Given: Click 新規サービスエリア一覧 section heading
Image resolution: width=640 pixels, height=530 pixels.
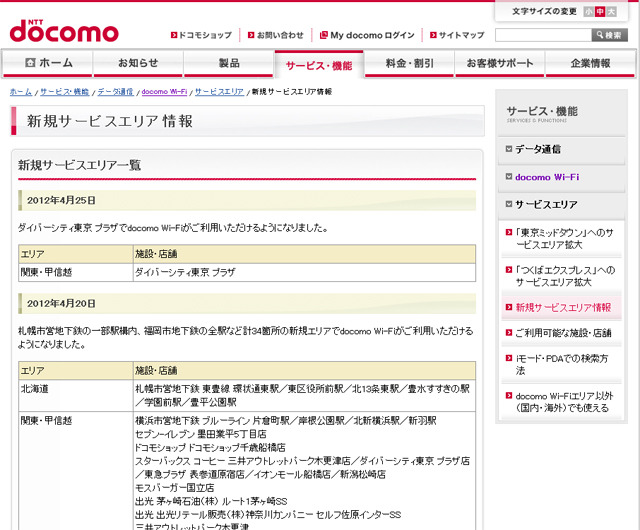Looking at the screenshot, I should click(x=80, y=165).
